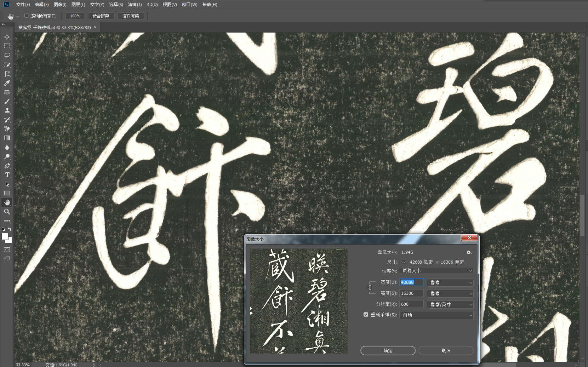The width and height of the screenshot is (588, 367).
Task: Open the Height unit dropdown
Action: [450, 293]
